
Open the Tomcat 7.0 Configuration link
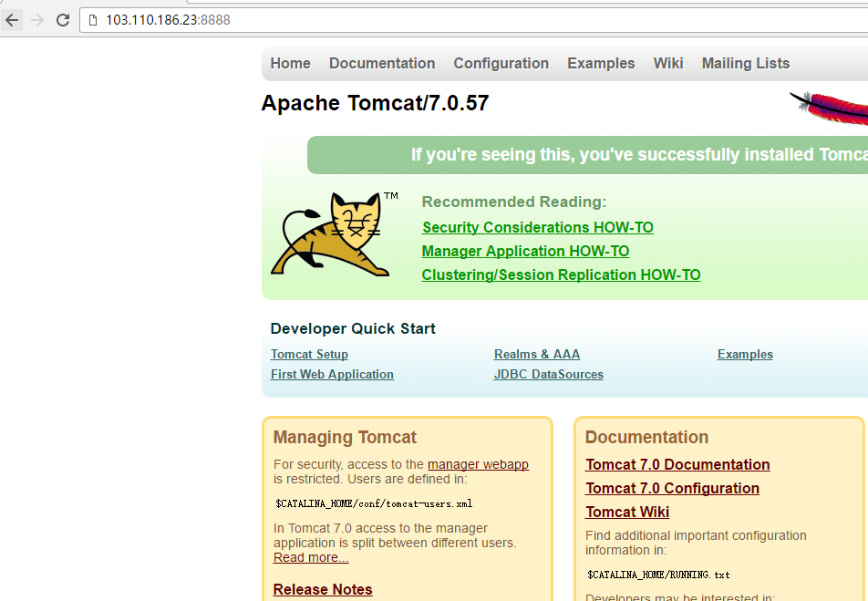pos(672,489)
